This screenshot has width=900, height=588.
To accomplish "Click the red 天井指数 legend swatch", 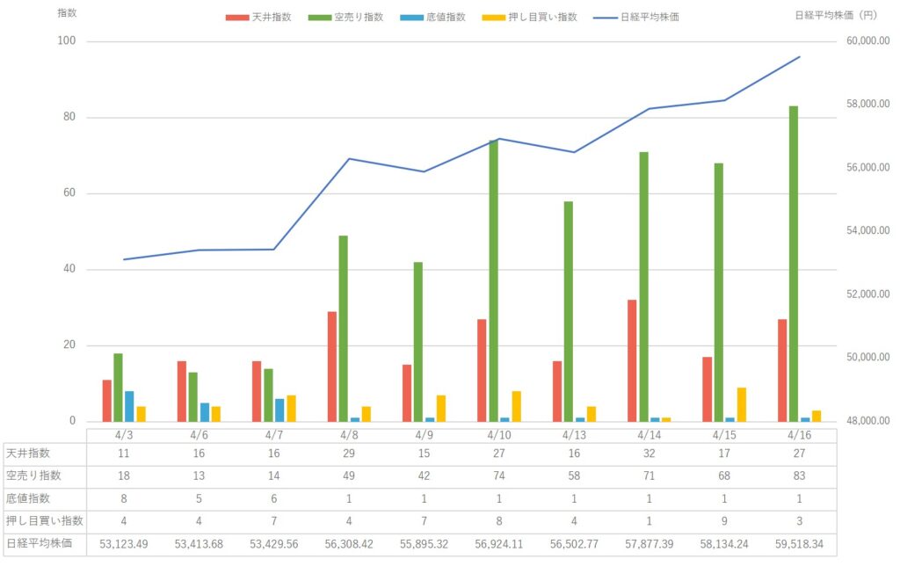I will [x=236, y=17].
